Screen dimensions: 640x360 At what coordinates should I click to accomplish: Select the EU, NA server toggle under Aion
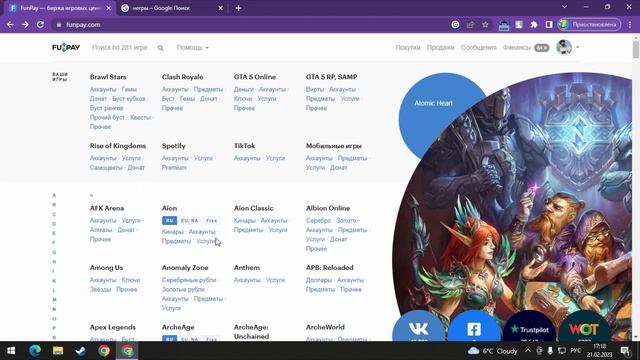click(189, 221)
